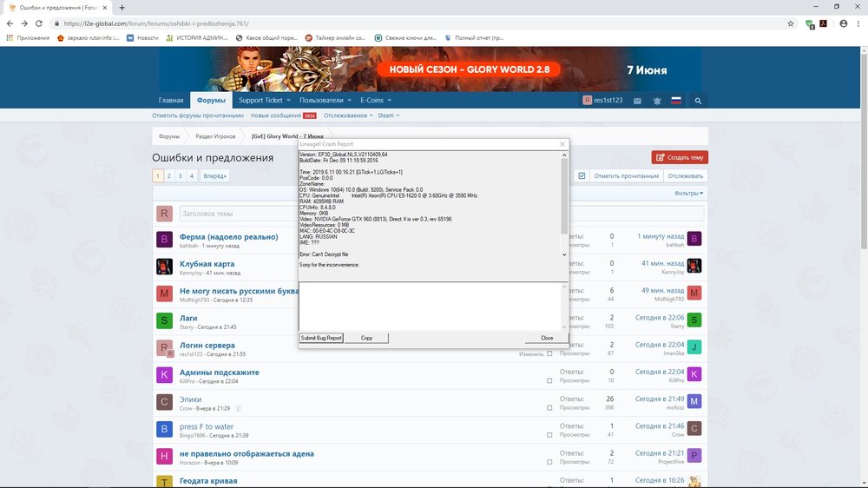868x488 pixels.
Task: Open the inbox envelope icon in navbar
Action: tap(637, 101)
